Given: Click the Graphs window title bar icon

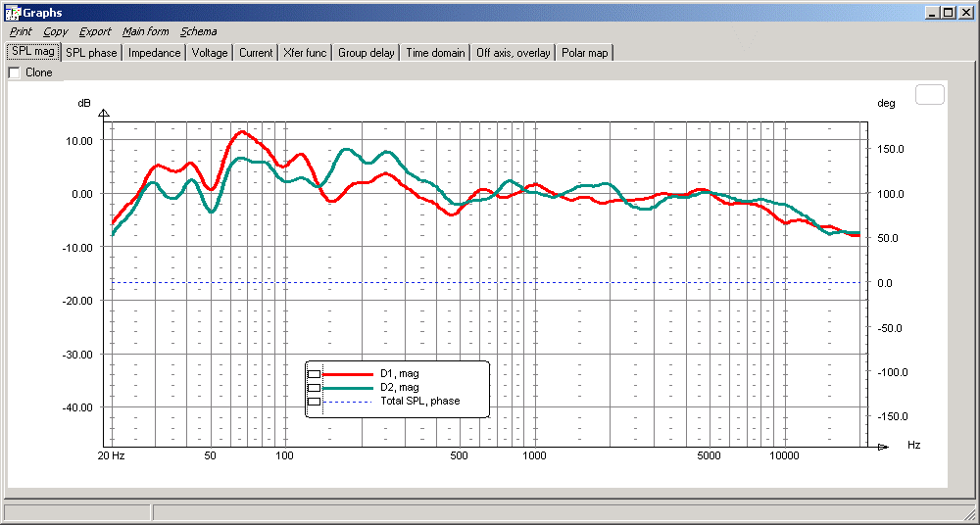Looking at the screenshot, I should 11,12.
